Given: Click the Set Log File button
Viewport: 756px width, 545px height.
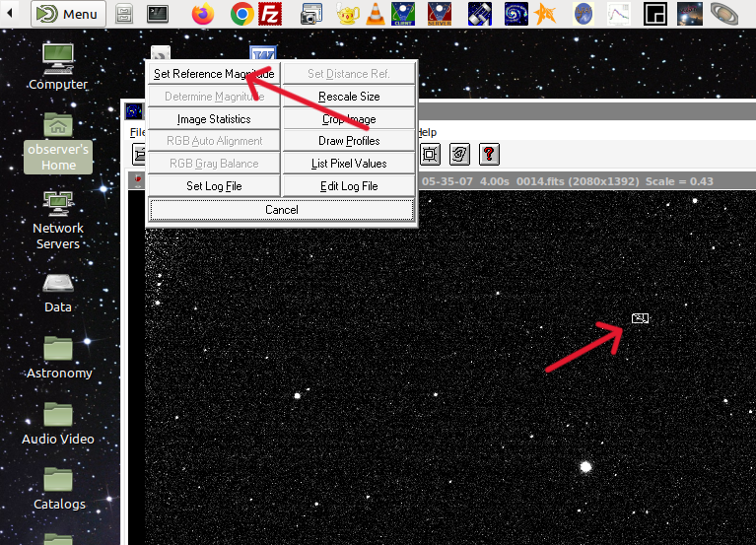Looking at the screenshot, I should 214,186.
